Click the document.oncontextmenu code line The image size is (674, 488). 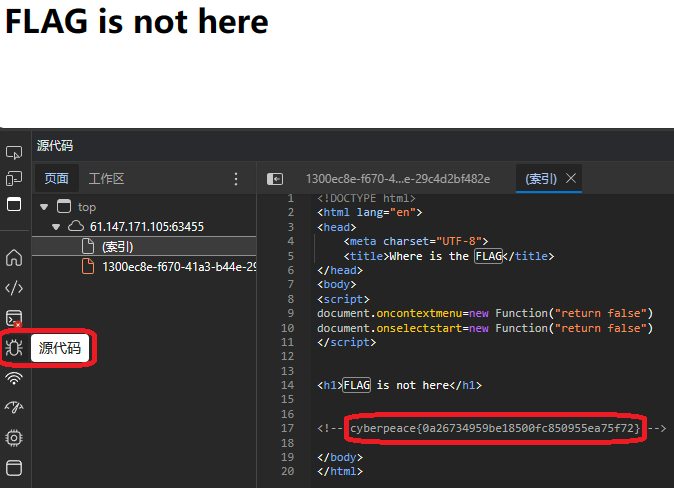(485, 313)
